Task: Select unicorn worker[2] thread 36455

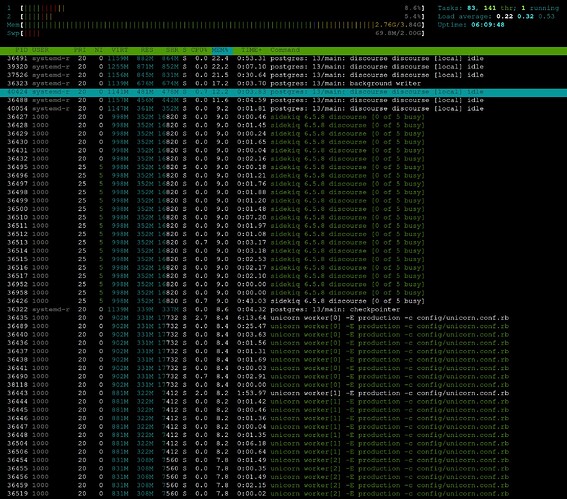Action: tap(284, 468)
